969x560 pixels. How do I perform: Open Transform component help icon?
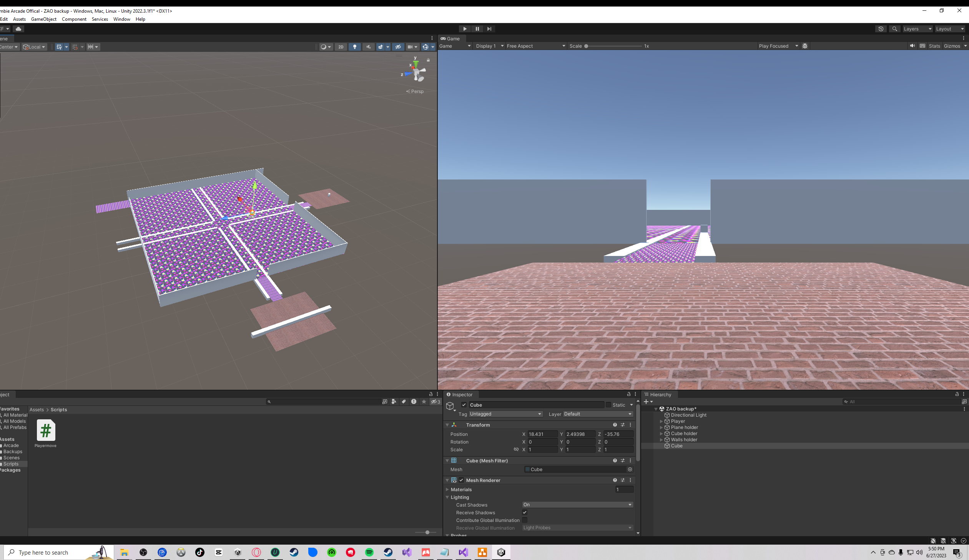(615, 425)
